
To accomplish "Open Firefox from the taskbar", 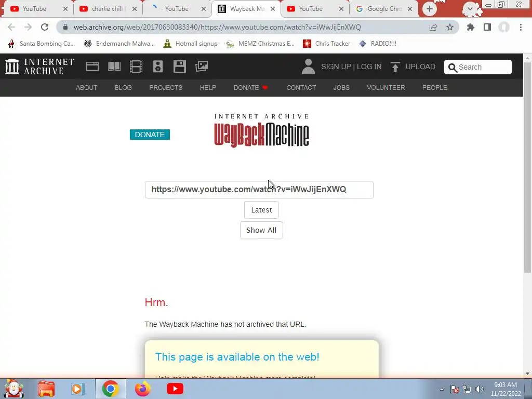I will point(142,389).
